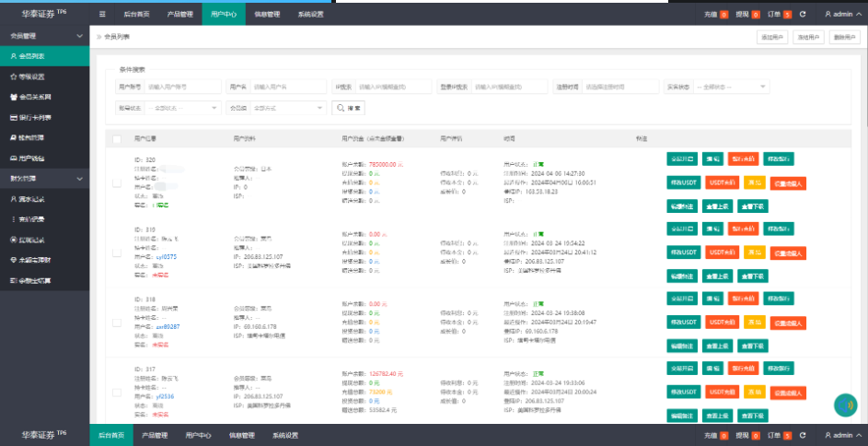Click 查看上级 for user ID 318
868x446 pixels.
(x=717, y=346)
